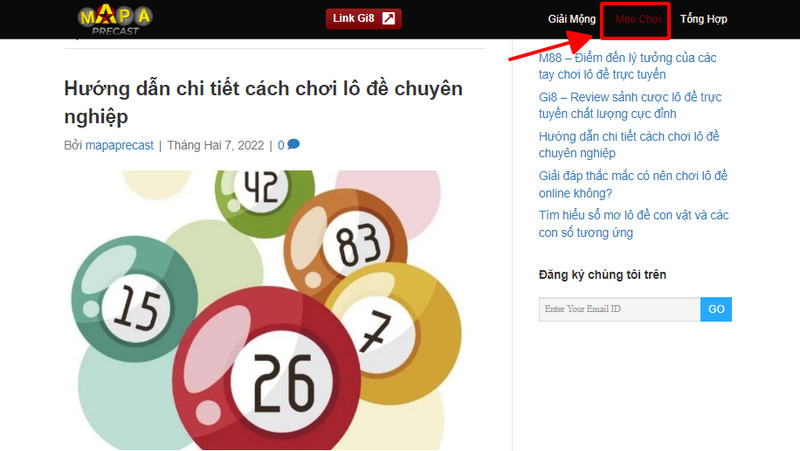Click the Mapa Precast logo
The image size is (800, 451).
(x=115, y=19)
